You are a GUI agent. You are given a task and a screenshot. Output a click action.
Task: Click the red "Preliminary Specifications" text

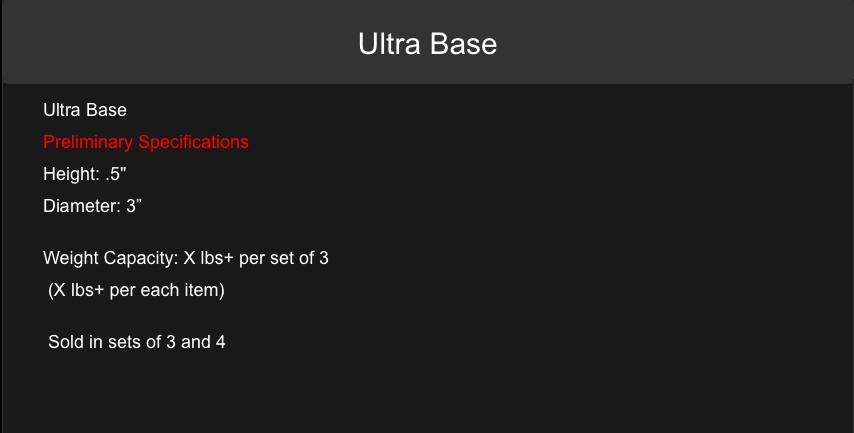point(146,142)
